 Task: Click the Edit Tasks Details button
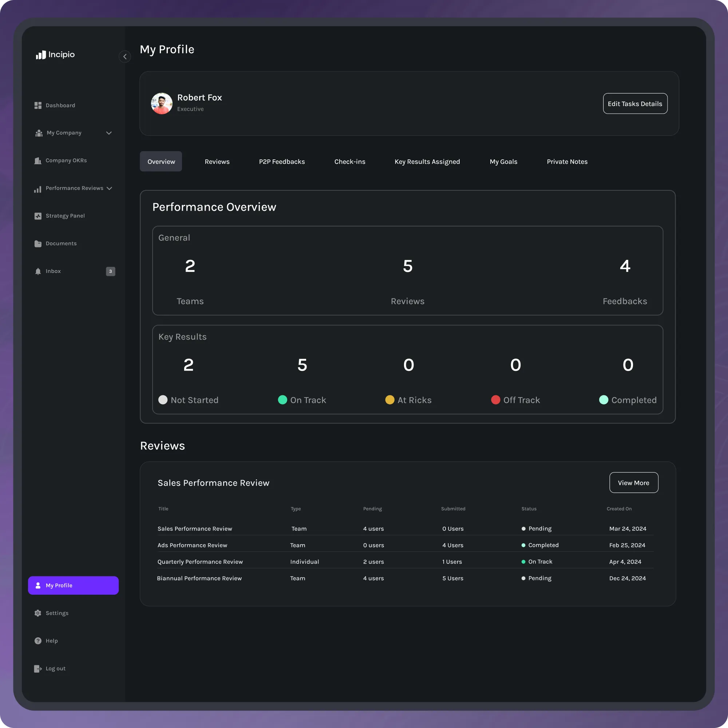635,104
